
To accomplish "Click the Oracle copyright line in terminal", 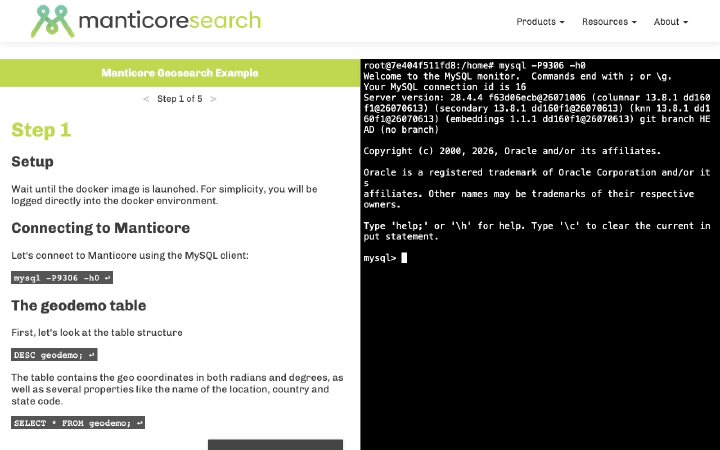I will click(512, 151).
